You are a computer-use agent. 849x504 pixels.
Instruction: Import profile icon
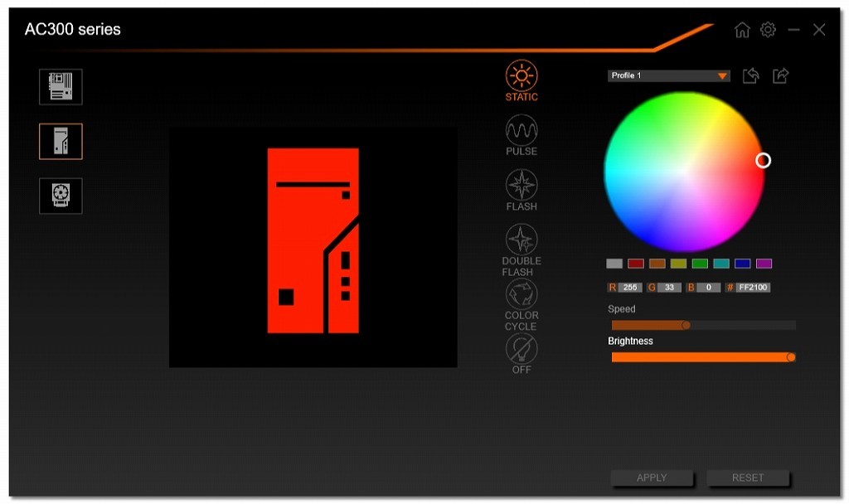click(x=750, y=75)
